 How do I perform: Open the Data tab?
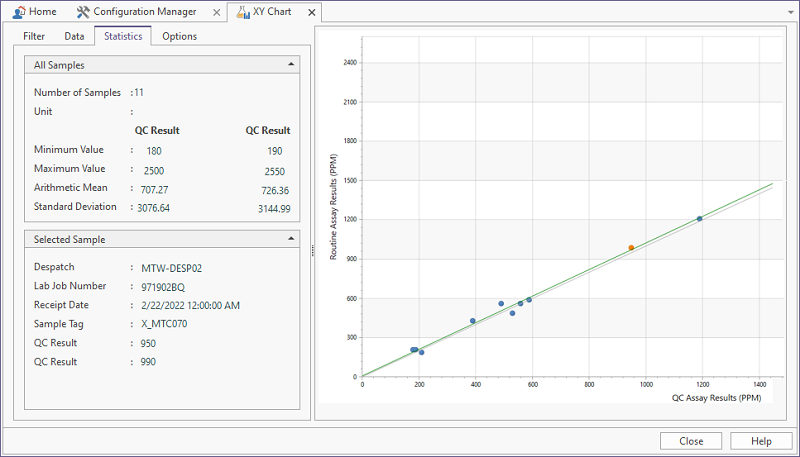74,36
